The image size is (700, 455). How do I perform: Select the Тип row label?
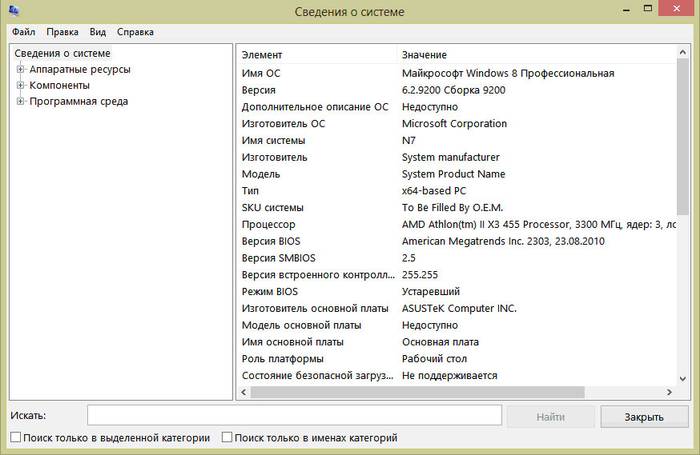(x=250, y=191)
